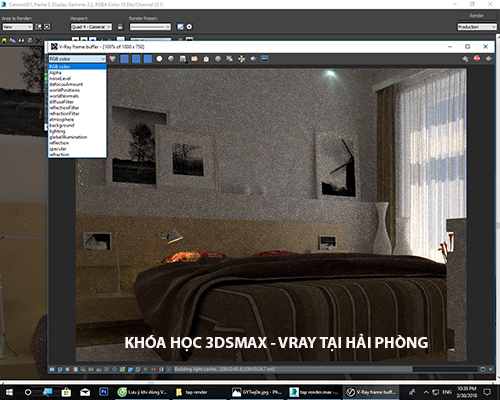Image resolution: width=500 pixels, height=400 pixels.
Task: Select diffuseFilter channel from list
Action: [x=77, y=102]
